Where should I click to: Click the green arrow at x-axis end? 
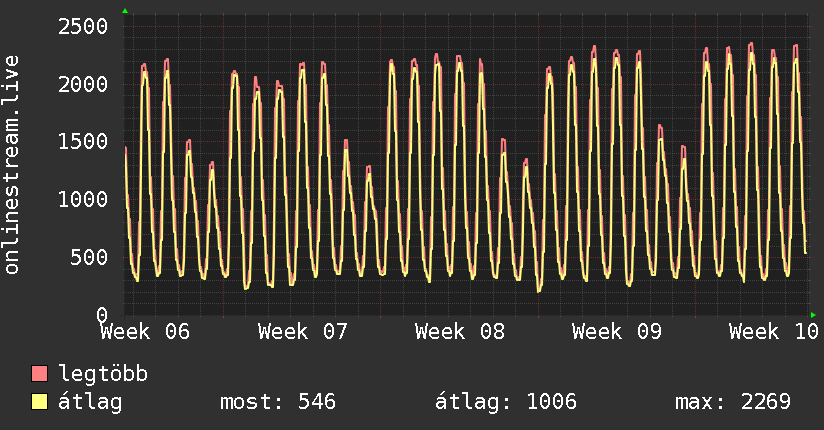(x=813, y=315)
